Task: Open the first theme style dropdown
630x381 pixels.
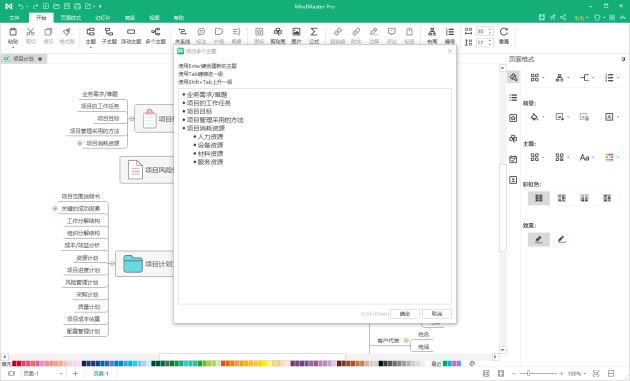Action: (537, 157)
